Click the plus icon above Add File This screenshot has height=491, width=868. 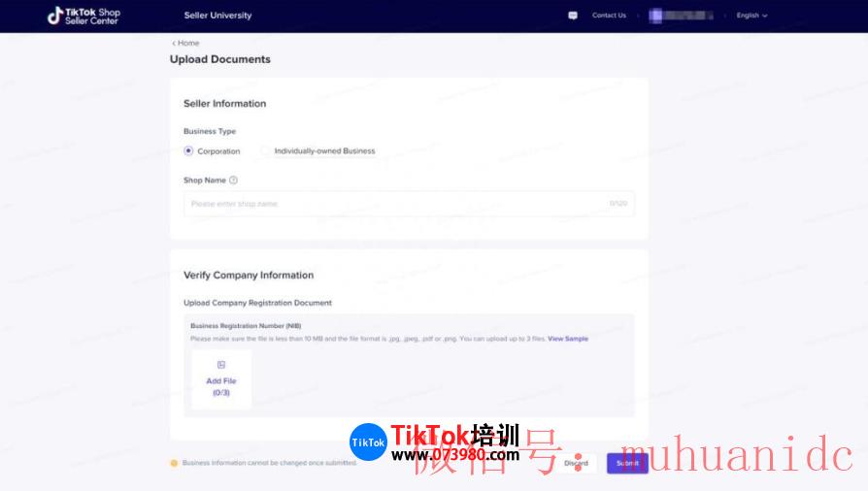(221, 365)
